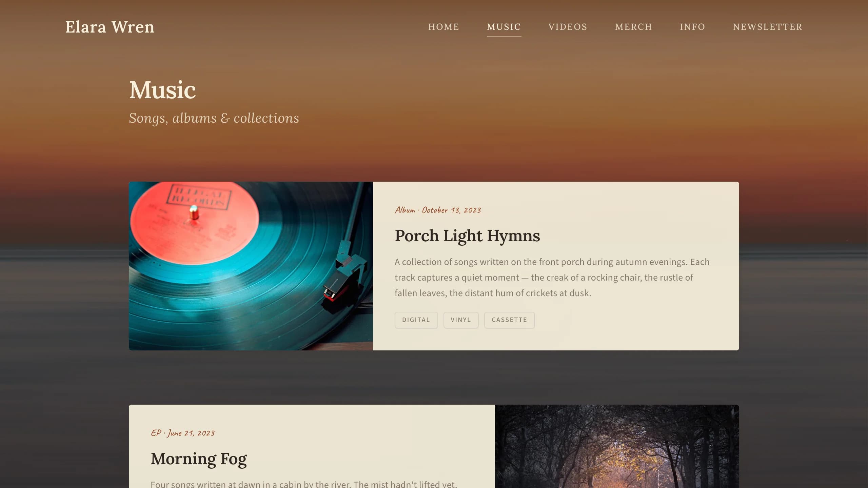Viewport: 868px width, 488px height.
Task: Visit the Videos page link
Action: 568,27
